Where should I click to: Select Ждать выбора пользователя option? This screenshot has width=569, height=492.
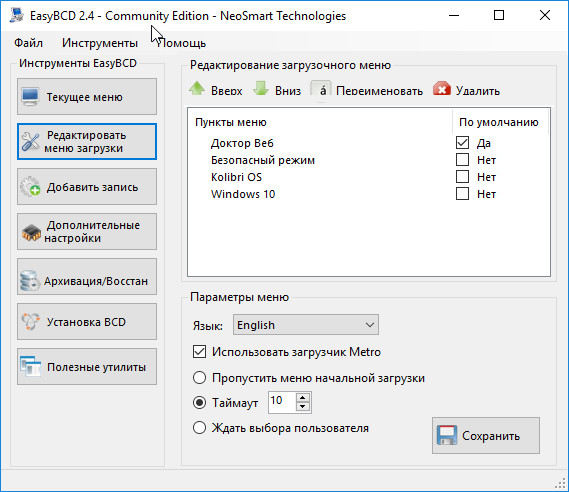pos(199,427)
